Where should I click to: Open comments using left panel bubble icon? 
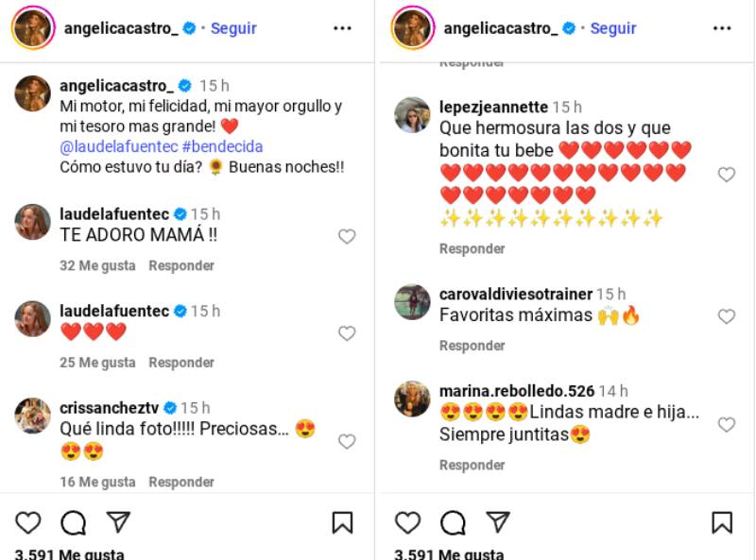(x=74, y=522)
